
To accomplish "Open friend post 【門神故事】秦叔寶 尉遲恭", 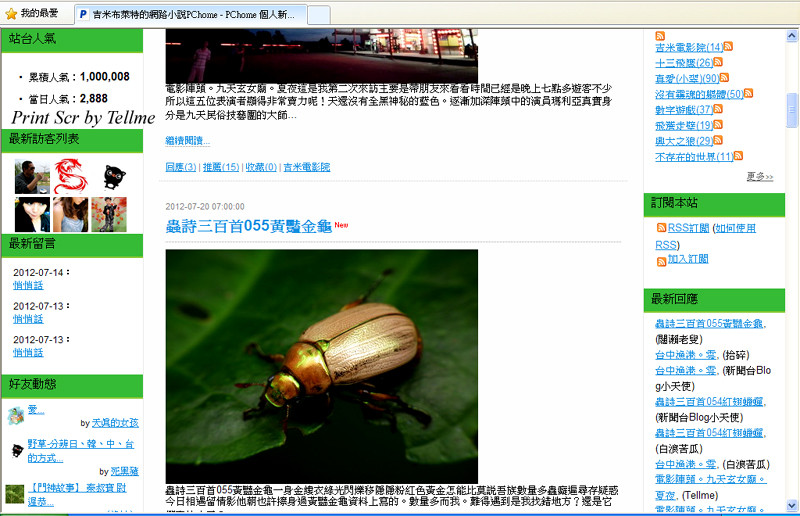I will (77, 495).
